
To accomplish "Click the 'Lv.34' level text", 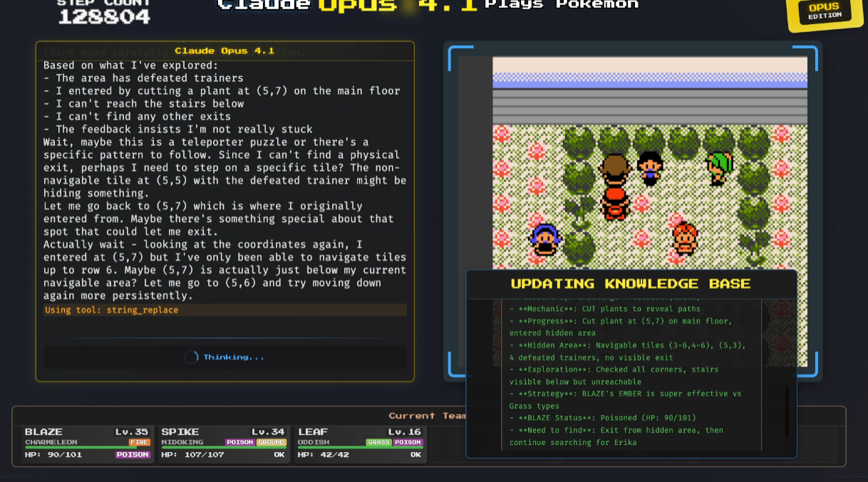I will (x=269, y=432).
